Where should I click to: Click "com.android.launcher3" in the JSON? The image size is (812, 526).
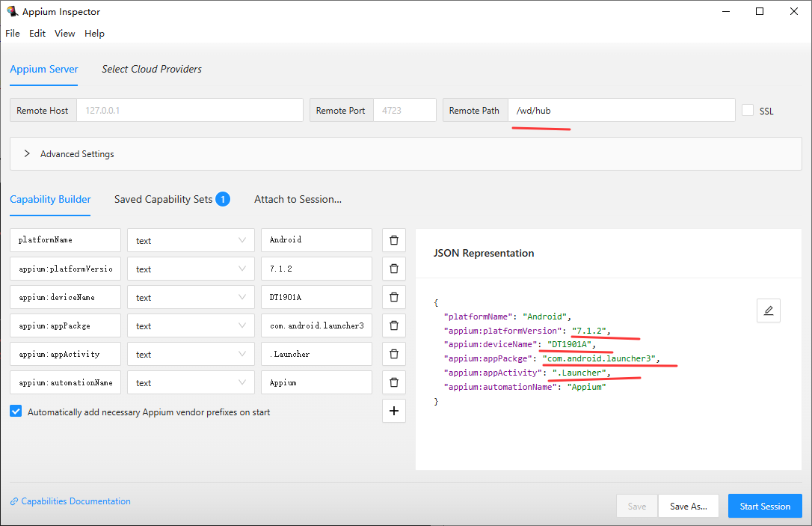coord(599,358)
